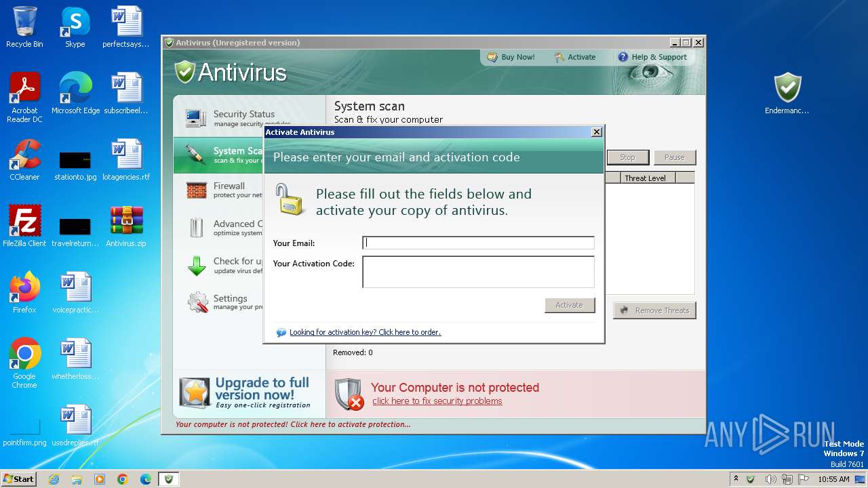The height and width of the screenshot is (488, 868).
Task: Open the Start menu
Action: (x=18, y=479)
